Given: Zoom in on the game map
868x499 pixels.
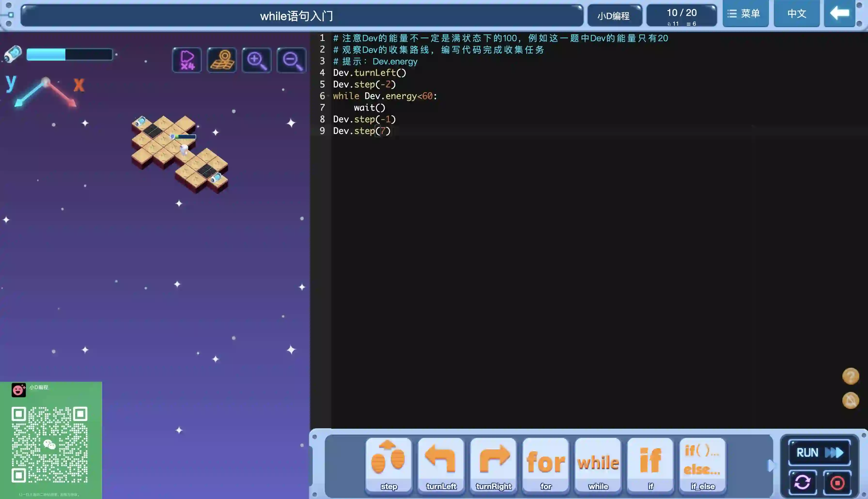Looking at the screenshot, I should click(x=256, y=60).
